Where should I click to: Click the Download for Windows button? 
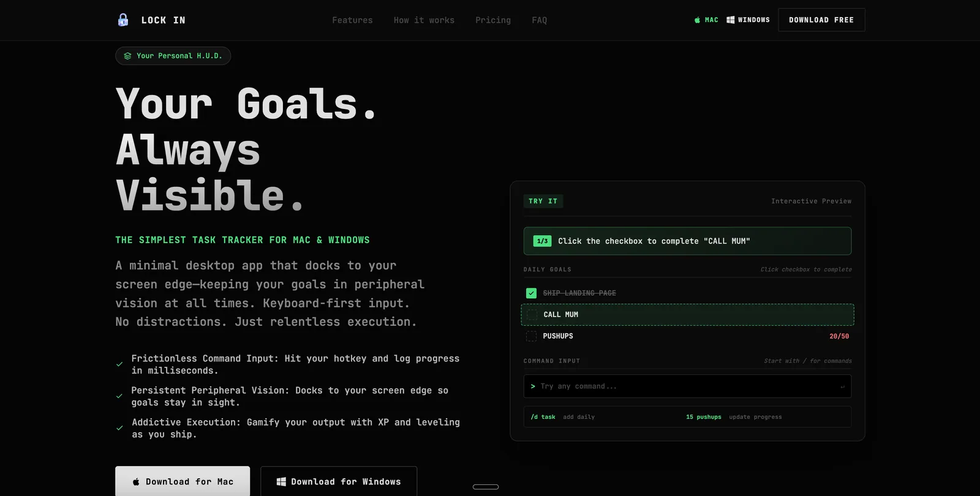pos(339,481)
